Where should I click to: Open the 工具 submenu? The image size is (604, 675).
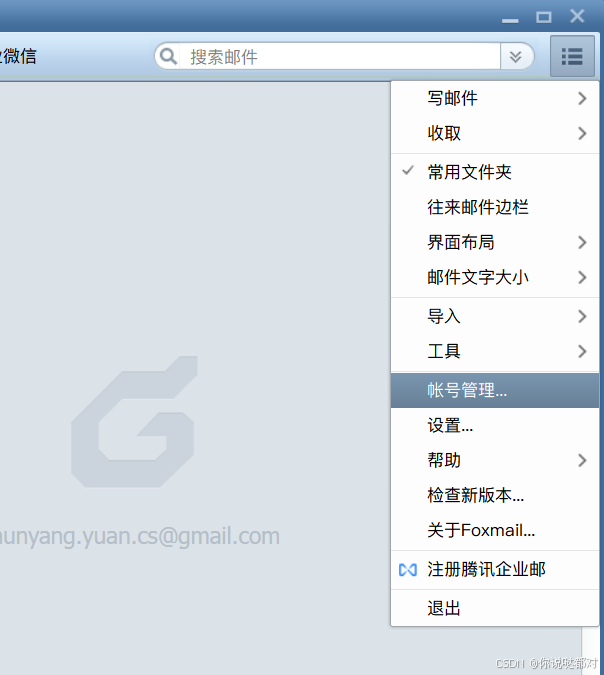495,351
